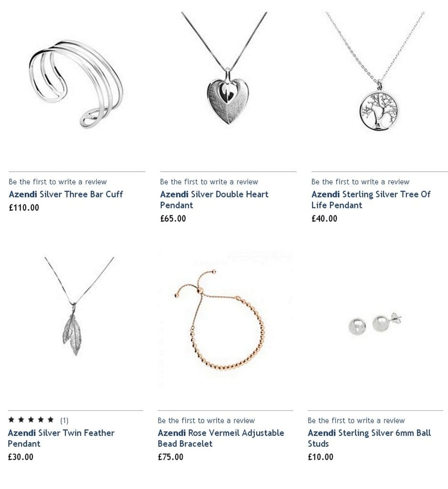View the 6mm Ball Studs product photo
This screenshot has height=489, width=448.
point(375,324)
